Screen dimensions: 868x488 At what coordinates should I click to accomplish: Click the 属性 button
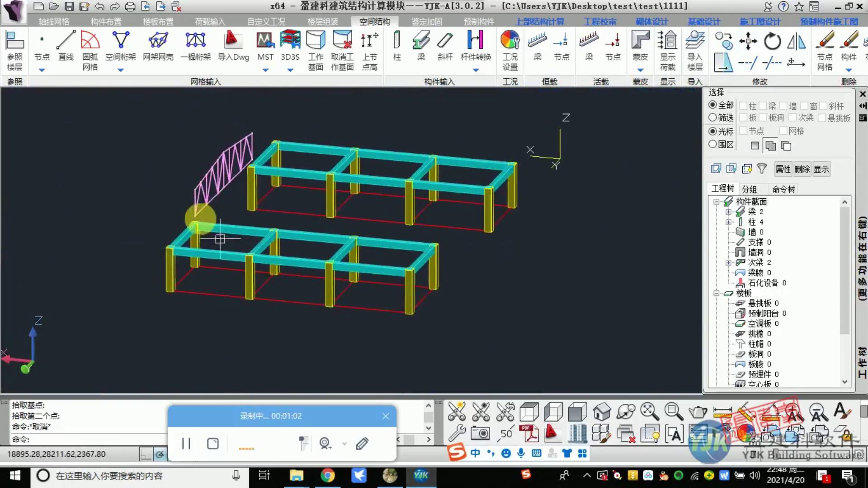[783, 169]
